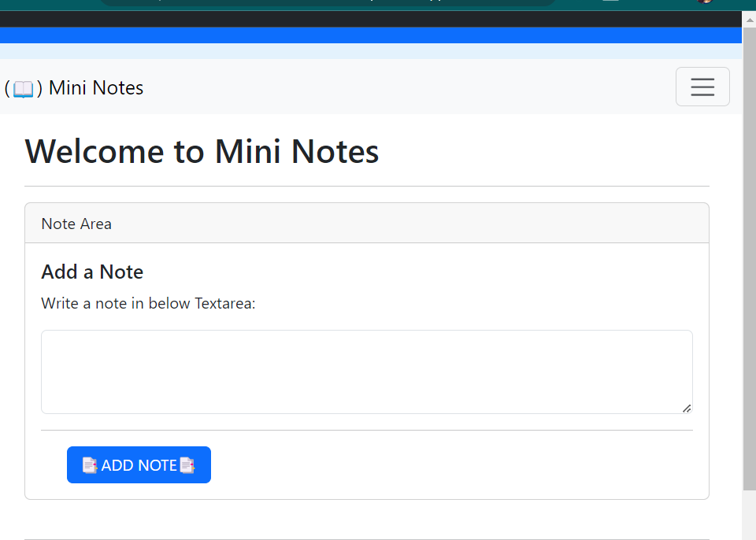Click the ADD NOTE button

pos(139,464)
